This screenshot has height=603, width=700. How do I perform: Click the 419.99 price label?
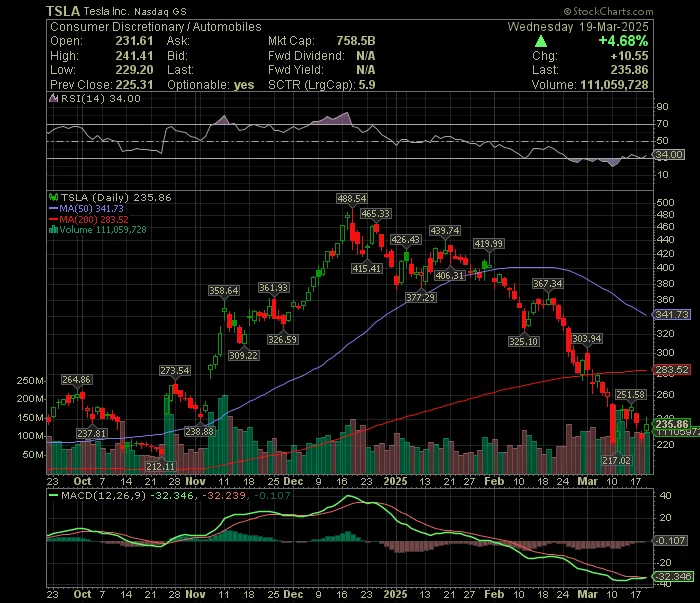click(x=488, y=244)
